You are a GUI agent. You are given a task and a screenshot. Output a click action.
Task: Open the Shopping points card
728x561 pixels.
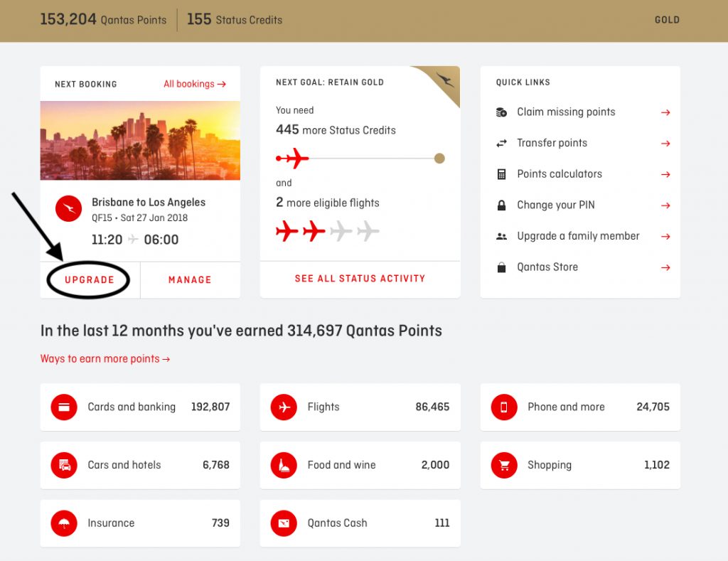[580, 465]
